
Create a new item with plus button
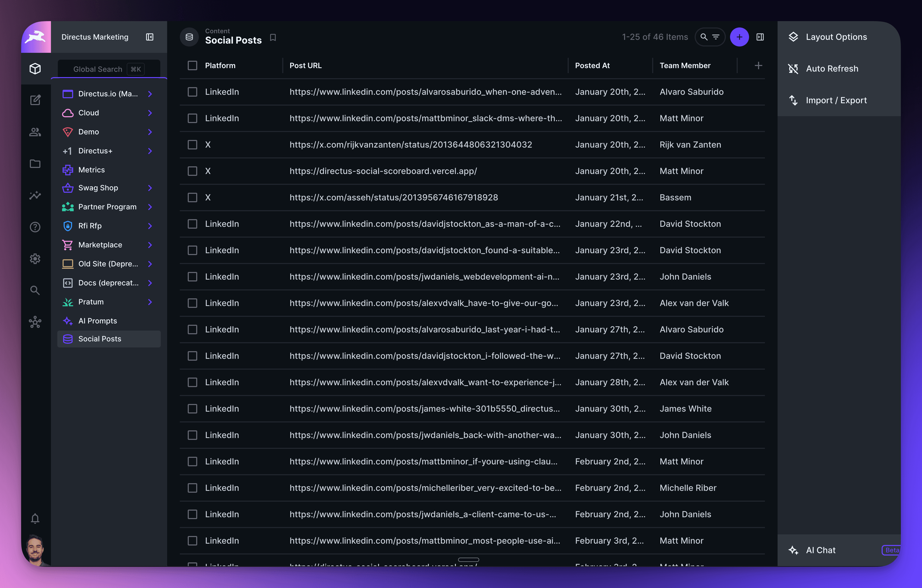739,37
